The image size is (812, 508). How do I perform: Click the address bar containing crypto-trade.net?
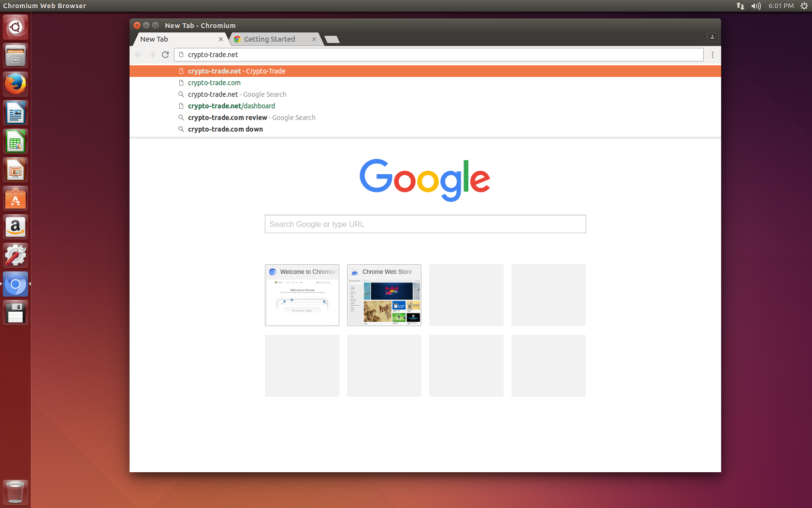(439, 55)
